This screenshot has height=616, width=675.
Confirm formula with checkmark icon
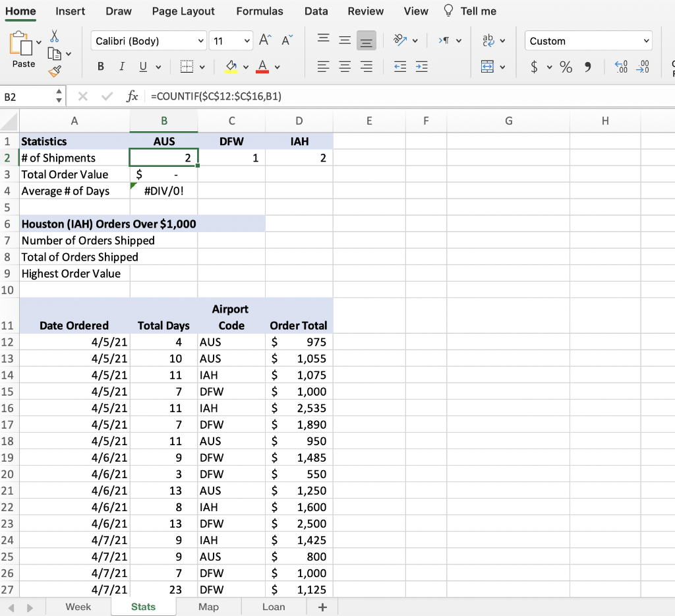(107, 96)
